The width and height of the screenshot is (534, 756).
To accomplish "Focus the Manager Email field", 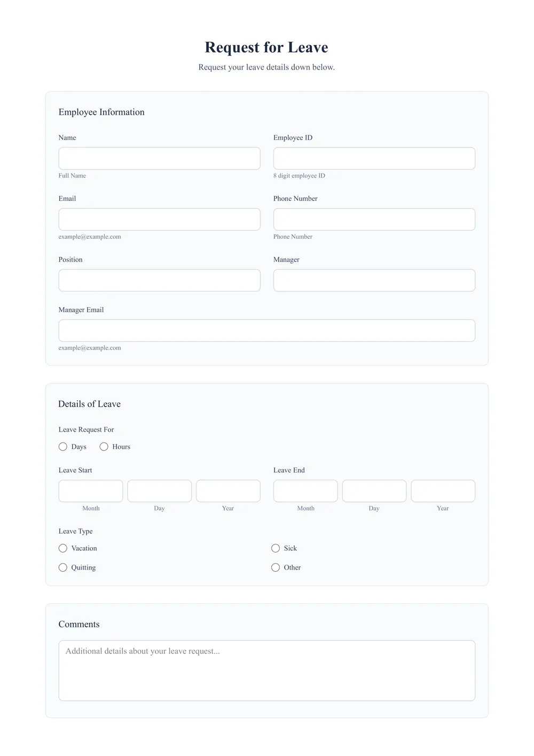I will tap(266, 330).
